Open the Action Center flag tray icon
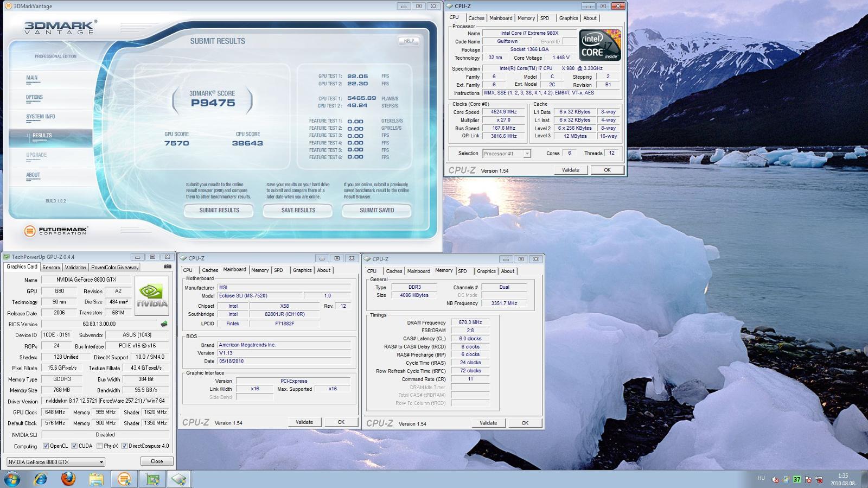Viewport: 868px width, 488px height. [x=808, y=479]
